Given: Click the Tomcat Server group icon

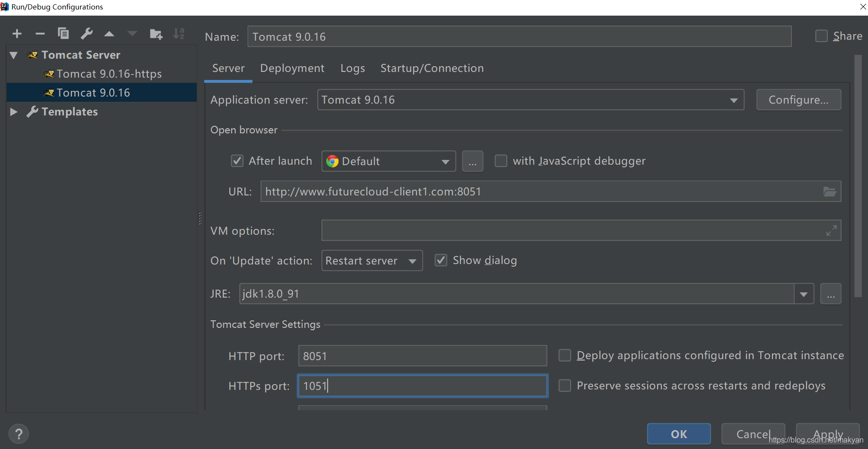Looking at the screenshot, I should pos(32,55).
